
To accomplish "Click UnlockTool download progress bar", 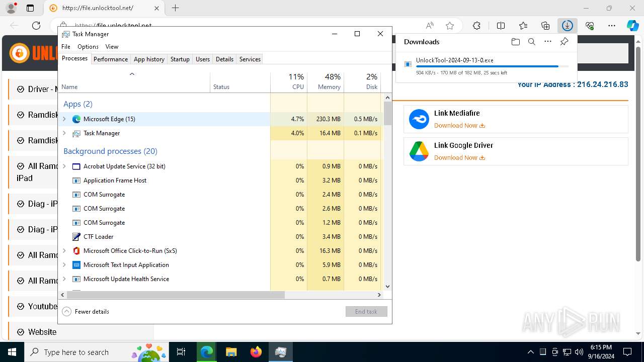I will tap(493, 66).
